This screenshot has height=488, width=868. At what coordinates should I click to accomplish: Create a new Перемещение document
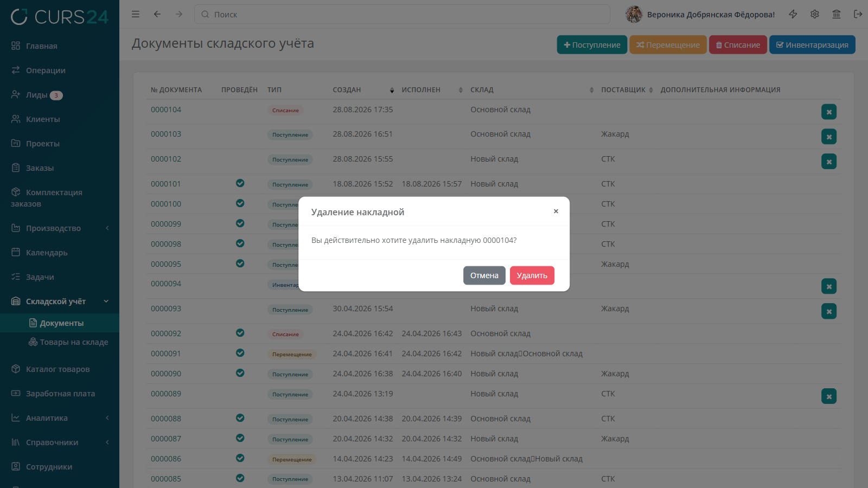[668, 45]
